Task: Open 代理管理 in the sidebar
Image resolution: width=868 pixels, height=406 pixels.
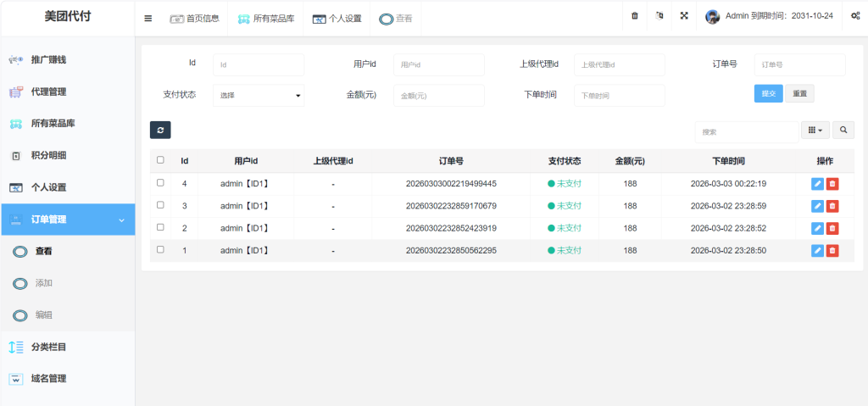Action: click(48, 92)
